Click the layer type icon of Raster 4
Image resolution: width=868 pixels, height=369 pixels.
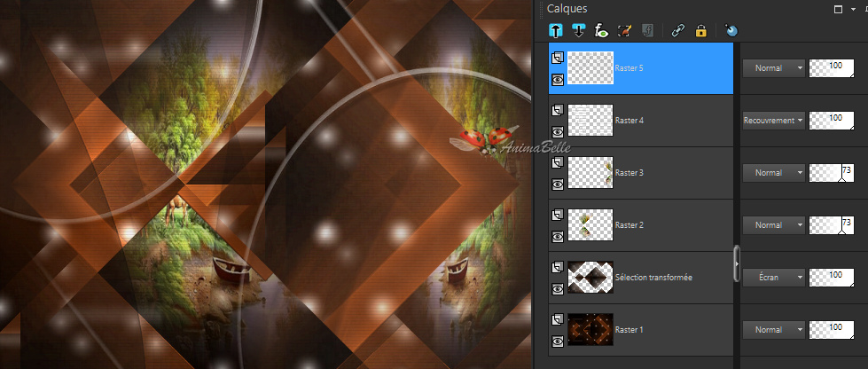(x=558, y=110)
